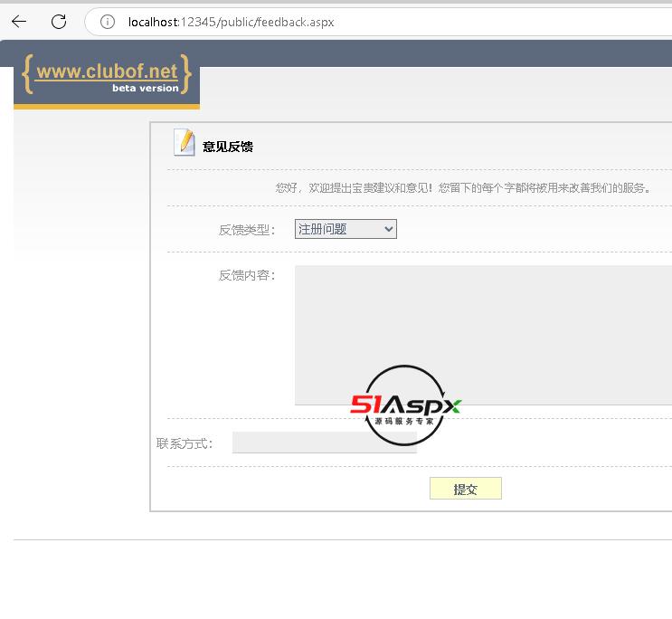Click the 51Aspx watermark logo
The height and width of the screenshot is (619, 672).
tap(405, 405)
